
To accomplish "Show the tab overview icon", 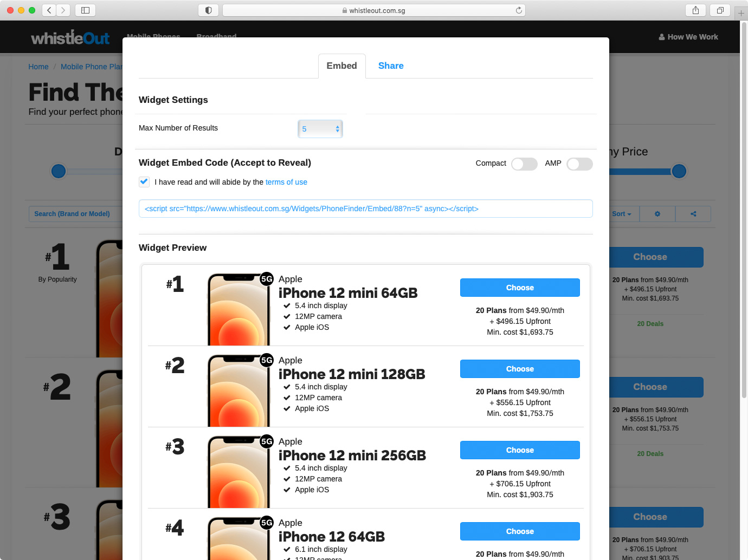I will (720, 10).
